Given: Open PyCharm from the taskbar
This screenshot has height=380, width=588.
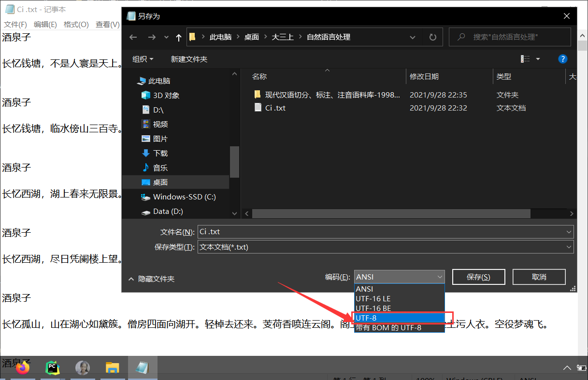Looking at the screenshot, I should tap(53, 368).
